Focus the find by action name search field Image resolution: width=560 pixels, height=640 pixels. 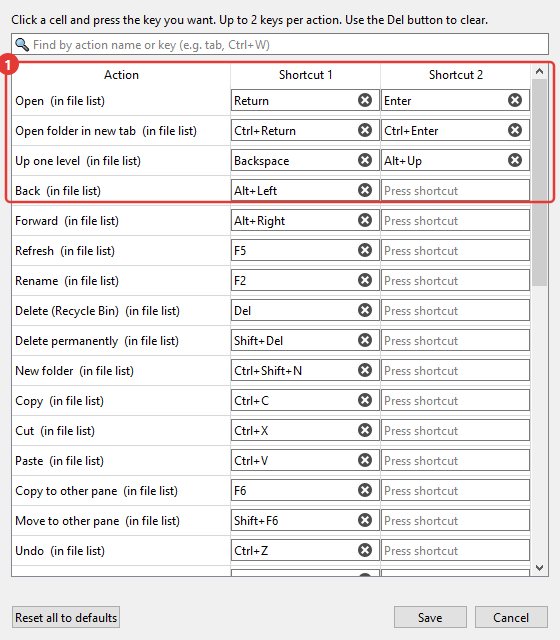[280, 44]
